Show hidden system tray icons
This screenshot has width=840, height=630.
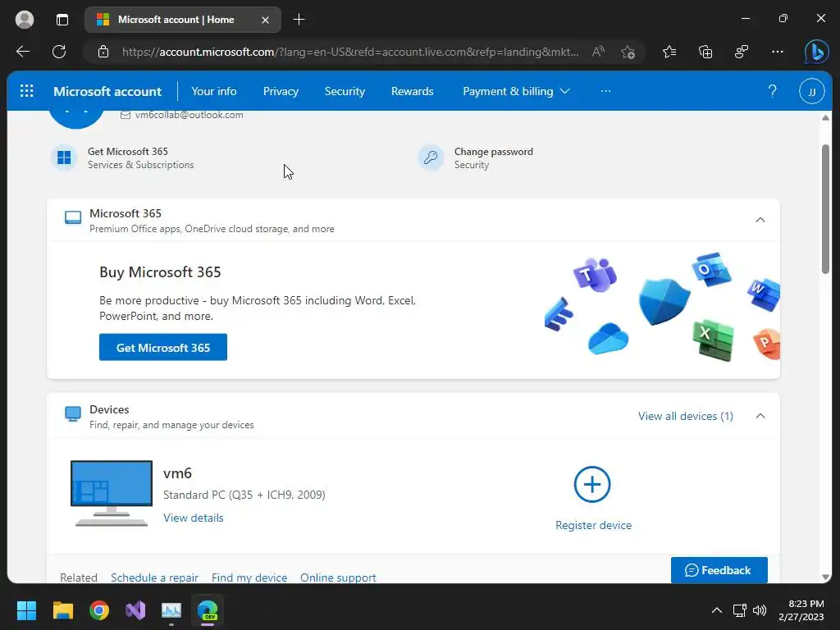716,610
